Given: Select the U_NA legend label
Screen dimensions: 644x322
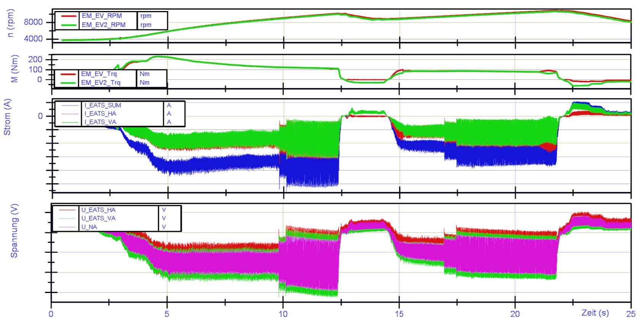Looking at the screenshot, I should pos(89,227).
